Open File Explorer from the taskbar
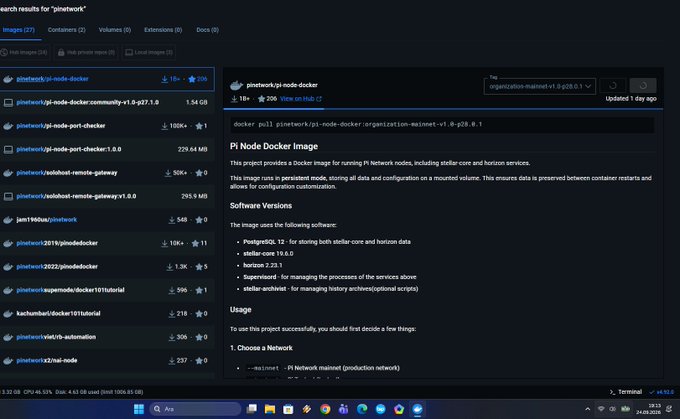The width and height of the screenshot is (680, 419). click(270, 409)
